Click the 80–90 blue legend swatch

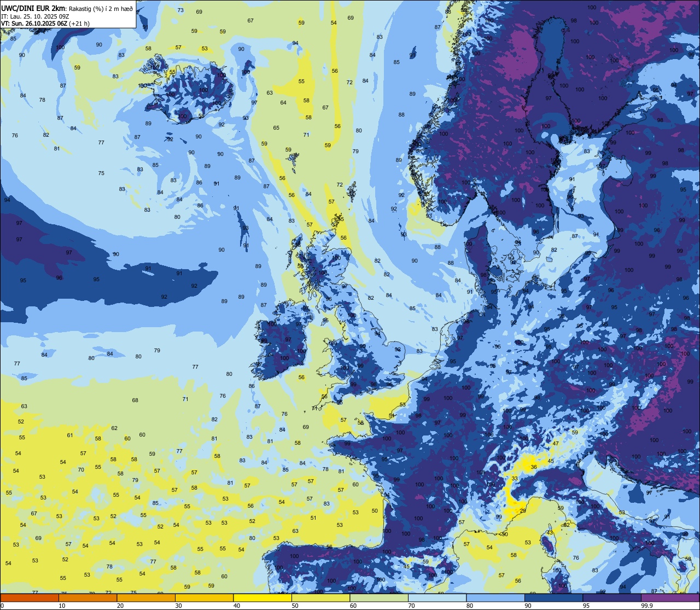coord(495,597)
